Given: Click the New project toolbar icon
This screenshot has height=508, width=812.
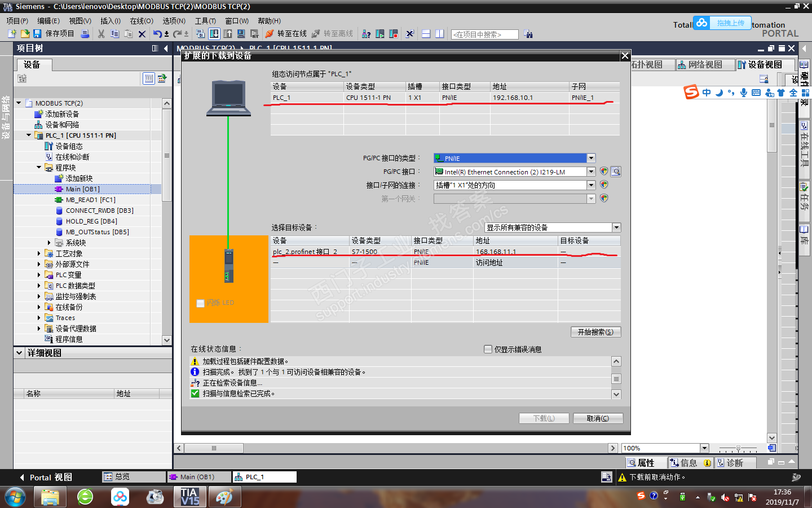Looking at the screenshot, I should pos(12,34).
